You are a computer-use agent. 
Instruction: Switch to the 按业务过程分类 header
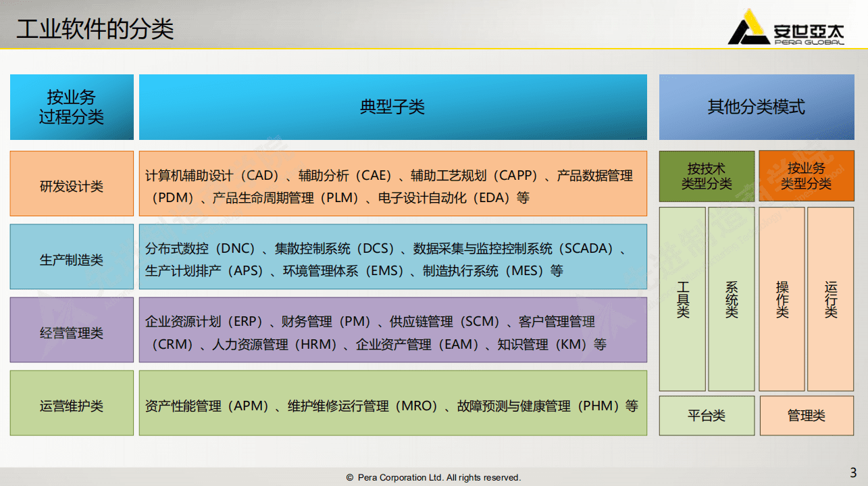coord(71,107)
